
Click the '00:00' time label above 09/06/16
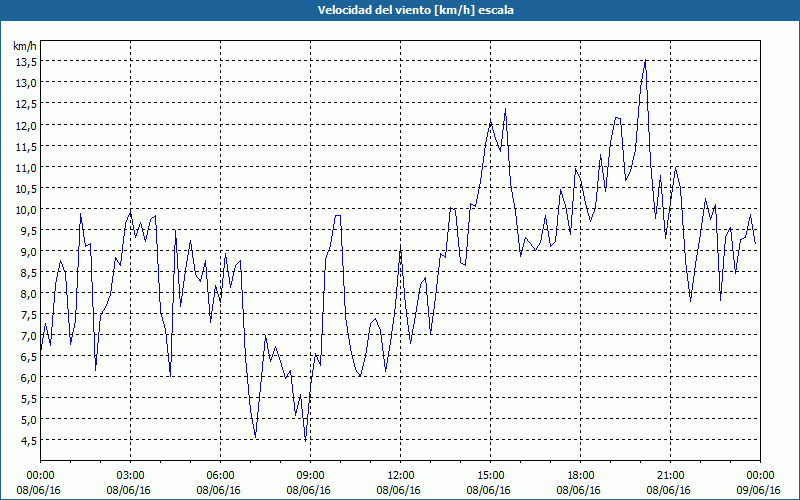coord(760,477)
